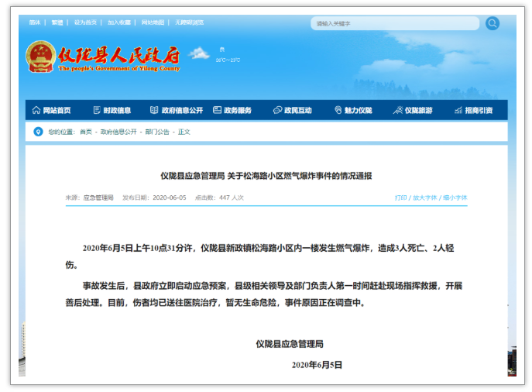
Task: Open the 仪陇旅游 menu item
Action: pos(419,110)
